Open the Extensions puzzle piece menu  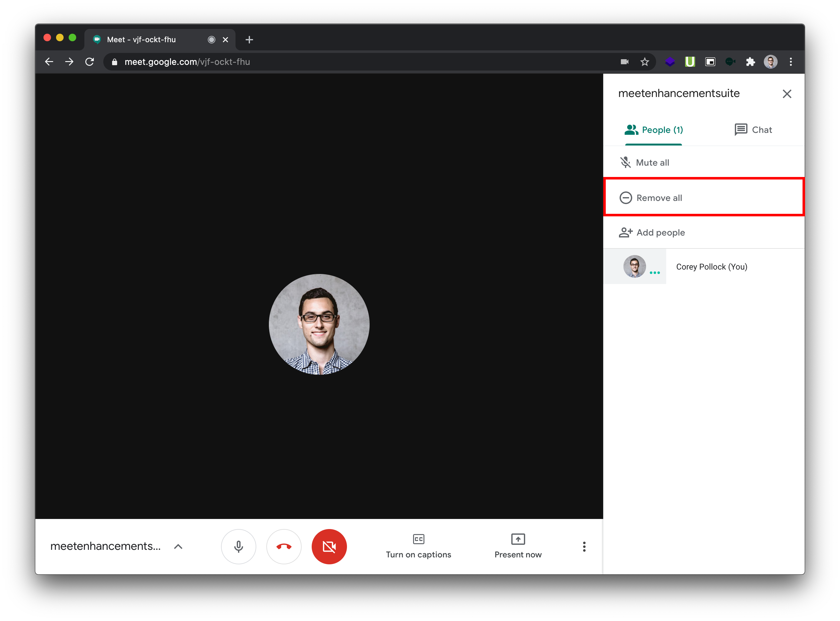tap(750, 62)
